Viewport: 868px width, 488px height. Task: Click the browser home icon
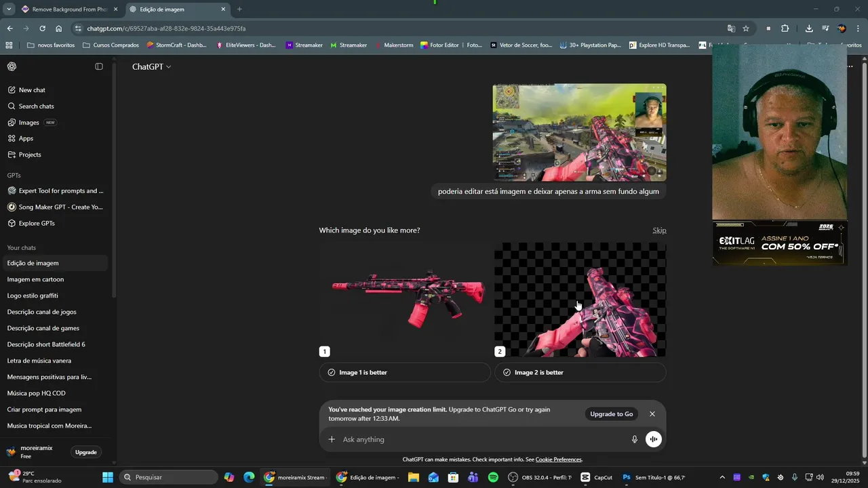pyautogui.click(x=58, y=28)
